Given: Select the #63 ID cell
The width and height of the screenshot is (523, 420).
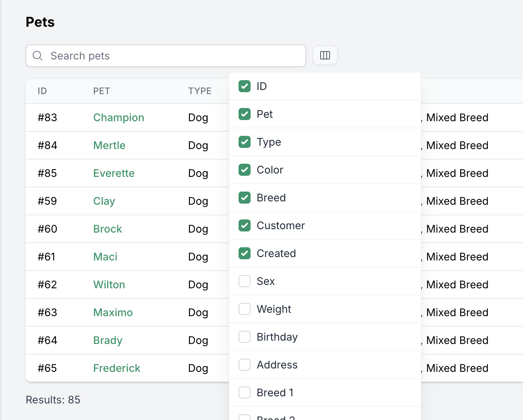Looking at the screenshot, I should point(47,312).
